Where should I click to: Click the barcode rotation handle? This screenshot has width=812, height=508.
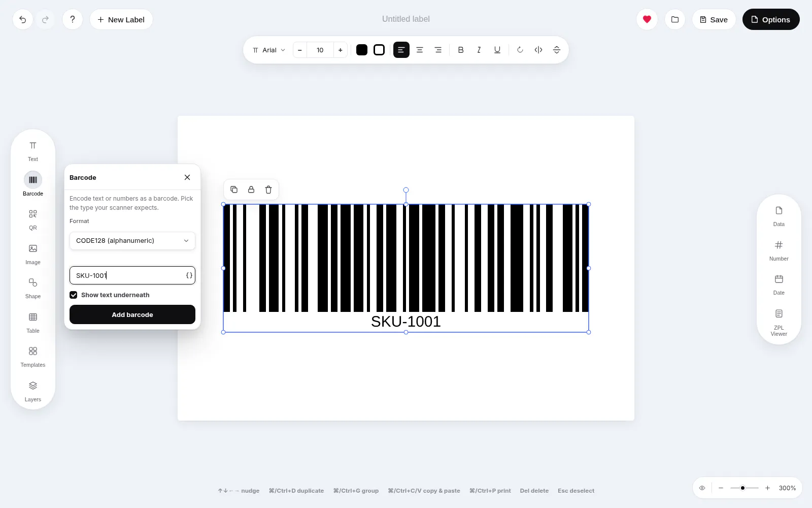(406, 190)
